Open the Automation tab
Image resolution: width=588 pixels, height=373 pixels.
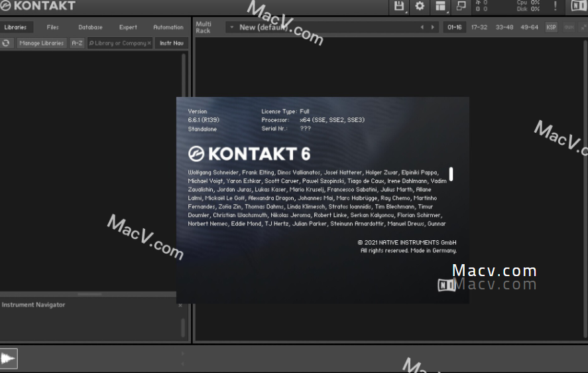(x=168, y=27)
